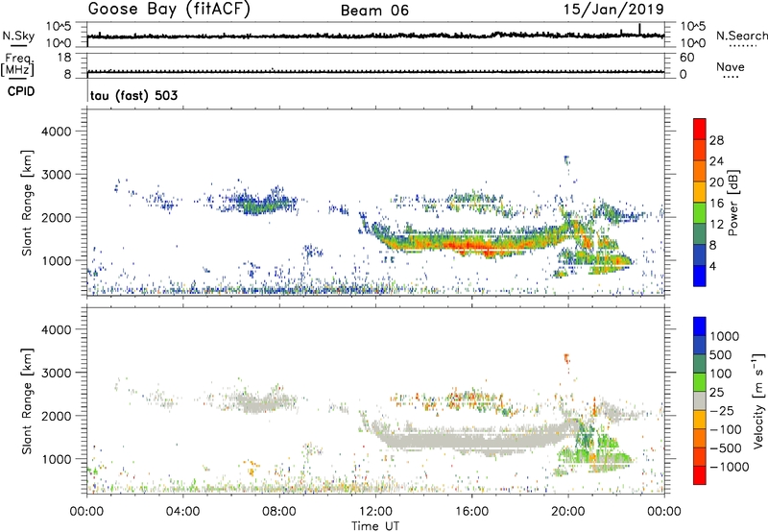The width and height of the screenshot is (768, 532).
Task: Click the '28' value on Power colorbar
Action: (x=716, y=140)
